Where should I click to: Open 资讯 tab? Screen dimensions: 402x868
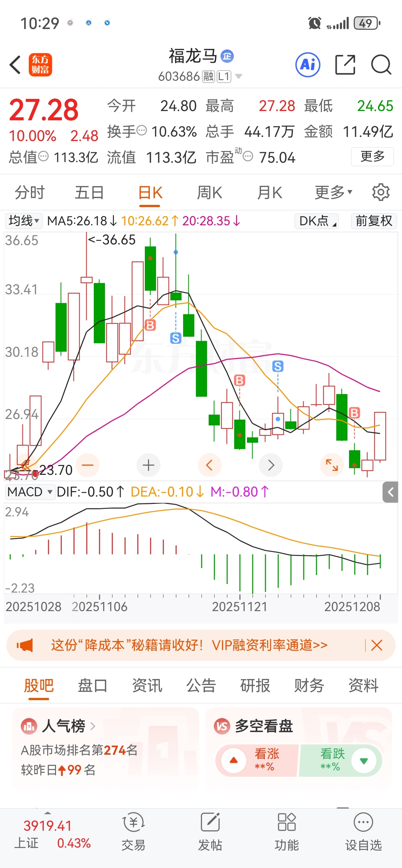(x=147, y=685)
